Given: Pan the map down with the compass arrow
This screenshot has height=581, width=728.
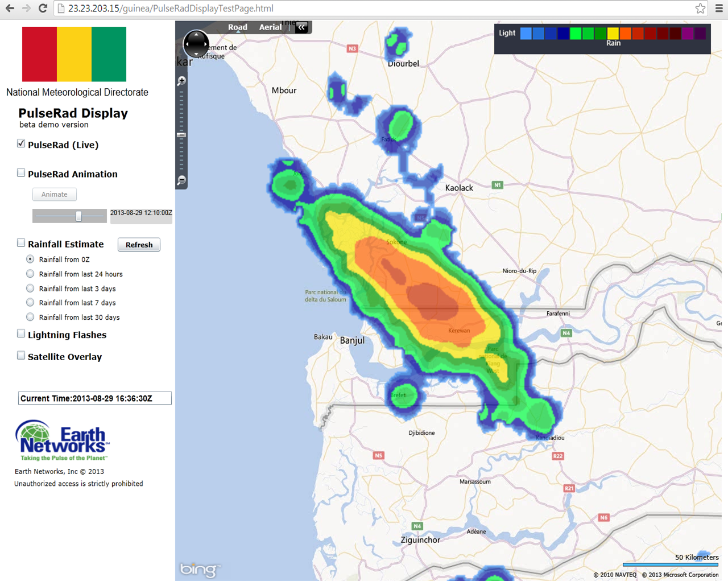Looking at the screenshot, I should 196,53.
